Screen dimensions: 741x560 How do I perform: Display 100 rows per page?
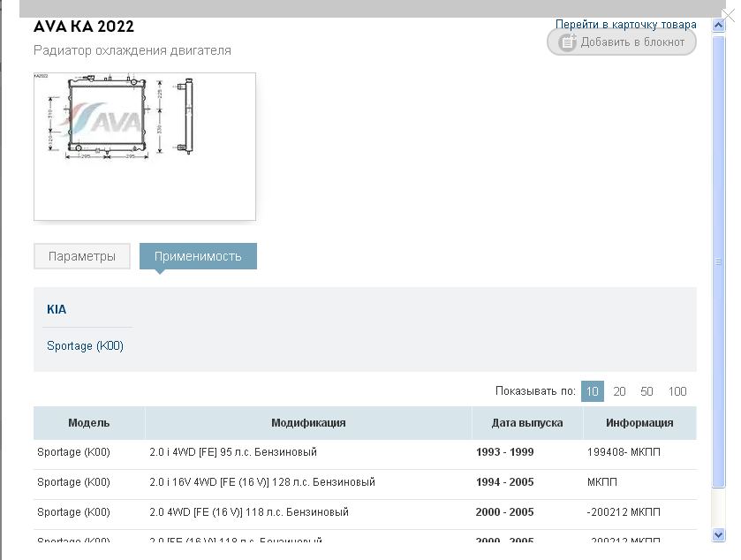(677, 391)
